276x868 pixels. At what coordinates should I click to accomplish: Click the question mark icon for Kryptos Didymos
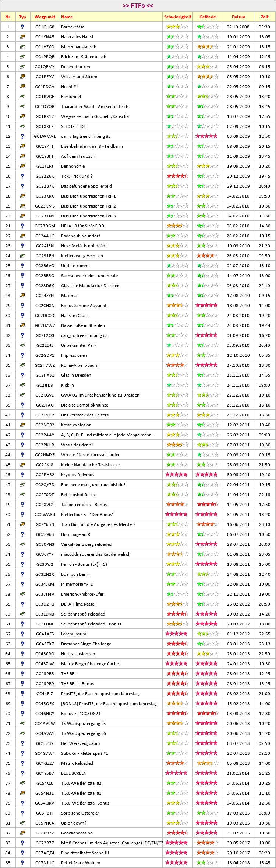[x=22, y=475]
